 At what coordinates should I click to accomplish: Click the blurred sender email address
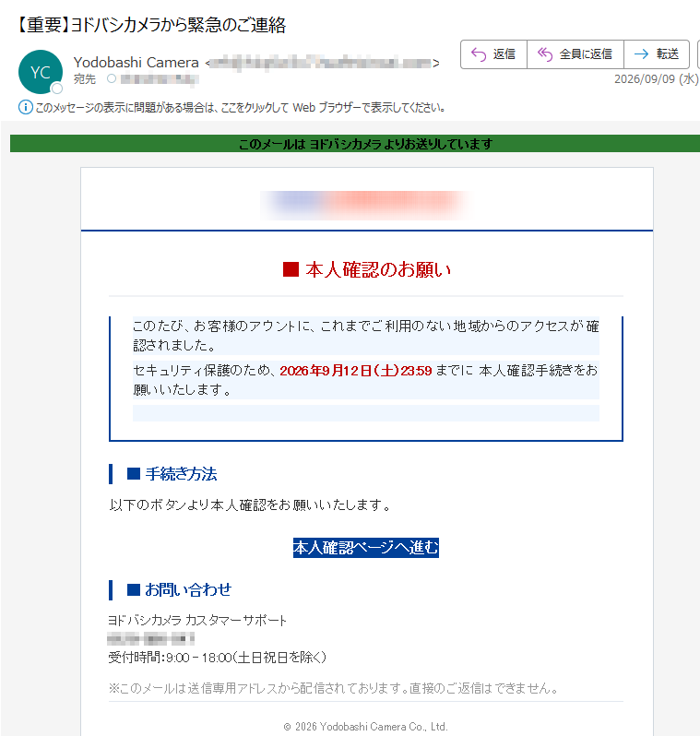pyautogui.click(x=322, y=63)
